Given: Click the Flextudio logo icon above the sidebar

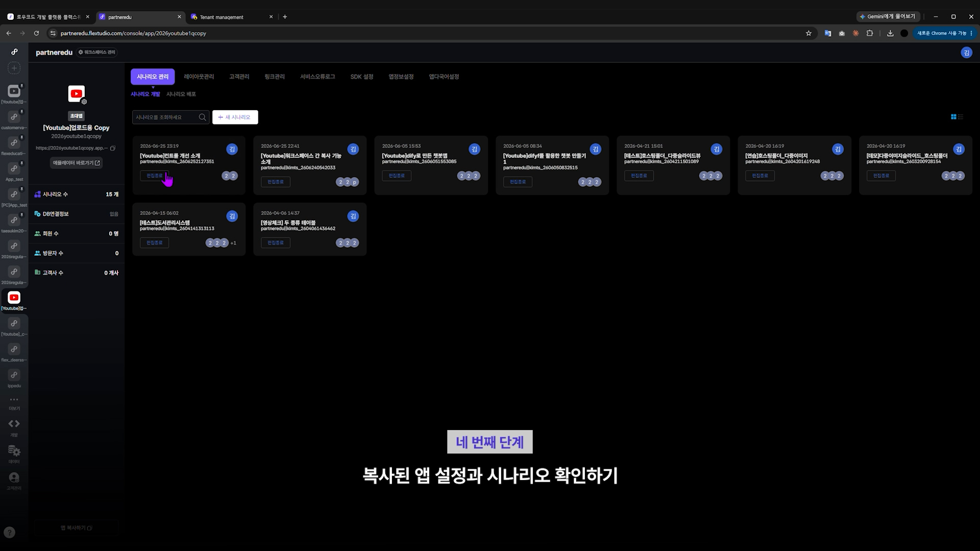Looking at the screenshot, I should (14, 52).
